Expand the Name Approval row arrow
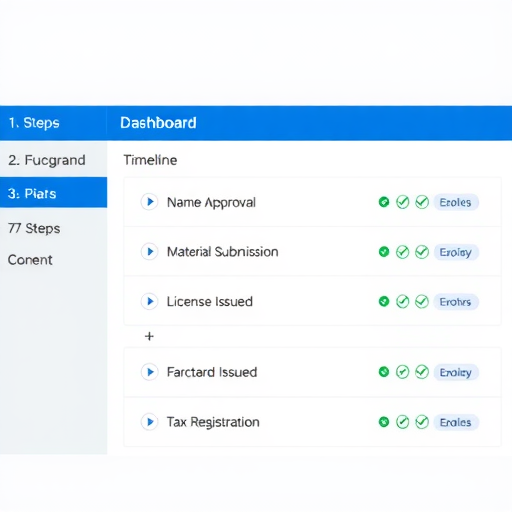The height and width of the screenshot is (512, 512). [149, 202]
